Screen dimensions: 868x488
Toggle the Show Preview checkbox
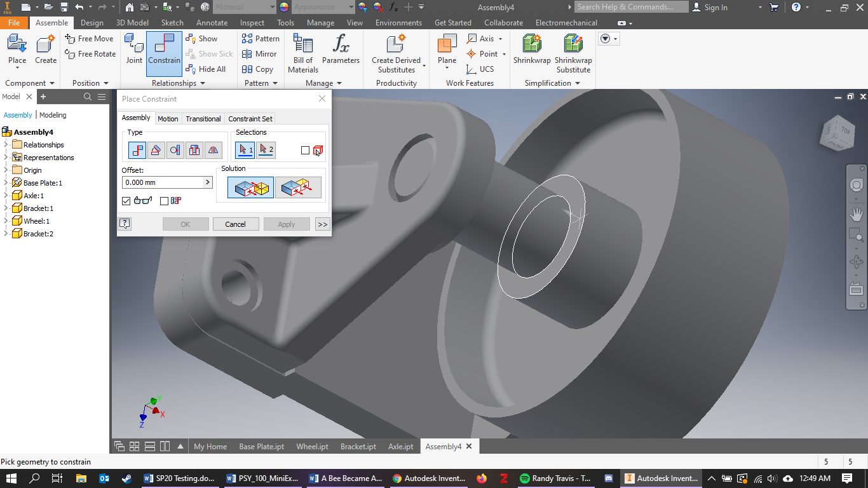(x=126, y=201)
